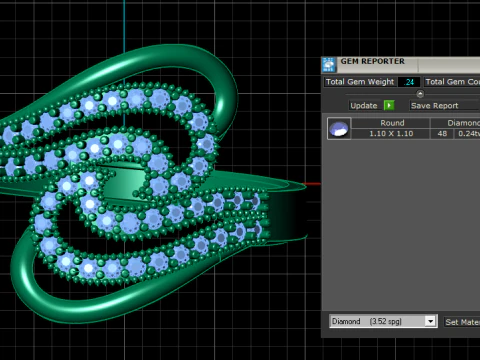The image size is (480, 360).
Task: Click the Total Gem Weight .24 value field
Action: pos(409,82)
